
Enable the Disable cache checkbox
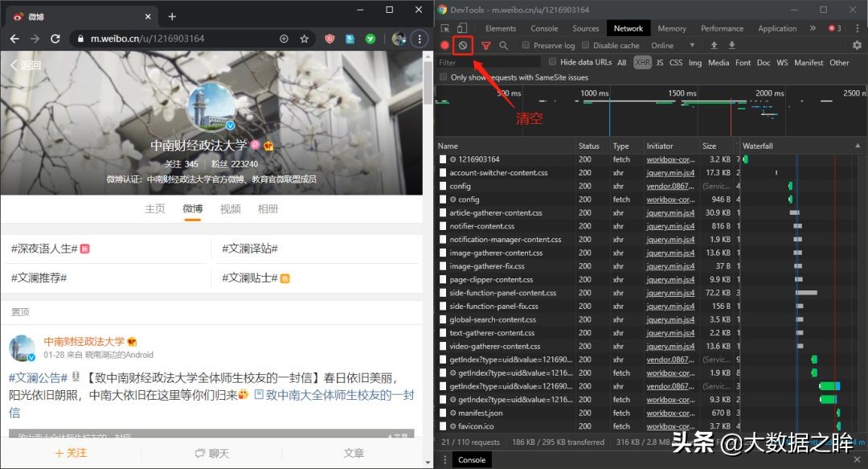click(584, 46)
